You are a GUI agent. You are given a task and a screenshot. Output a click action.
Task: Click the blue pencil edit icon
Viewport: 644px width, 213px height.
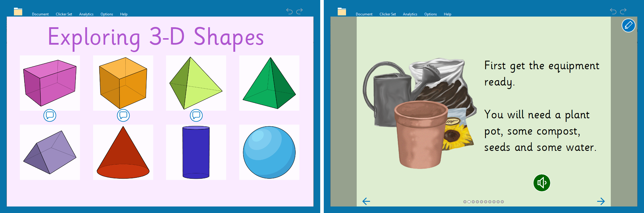pyautogui.click(x=628, y=25)
